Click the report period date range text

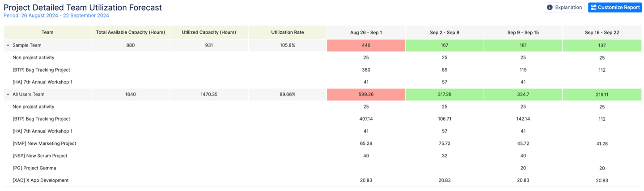click(x=56, y=16)
